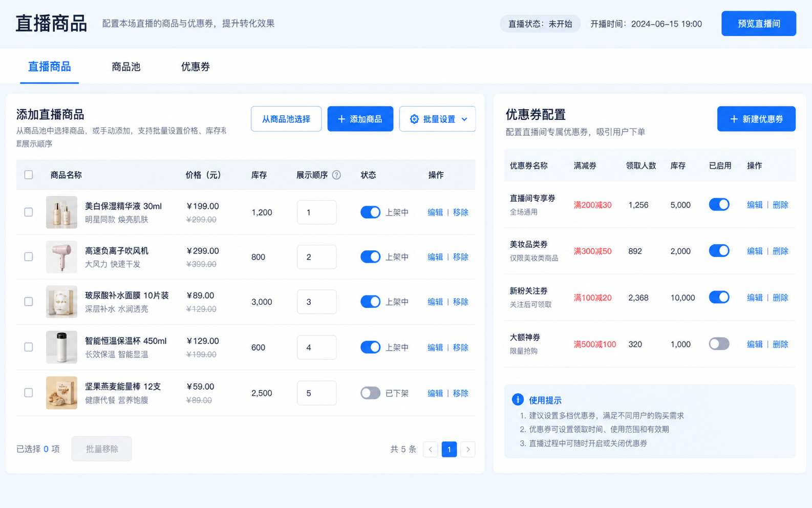
Task: Open the 玻尿酸补水面膜 product thumbnail
Action: (61, 302)
